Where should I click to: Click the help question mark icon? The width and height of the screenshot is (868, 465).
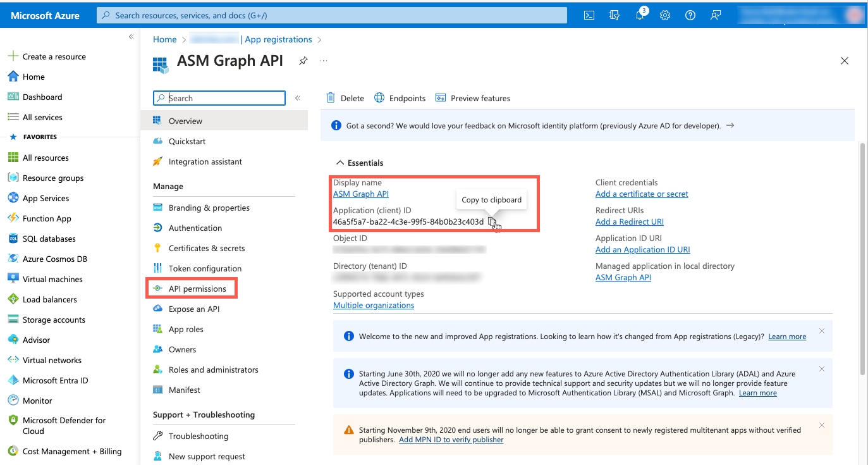coord(690,16)
